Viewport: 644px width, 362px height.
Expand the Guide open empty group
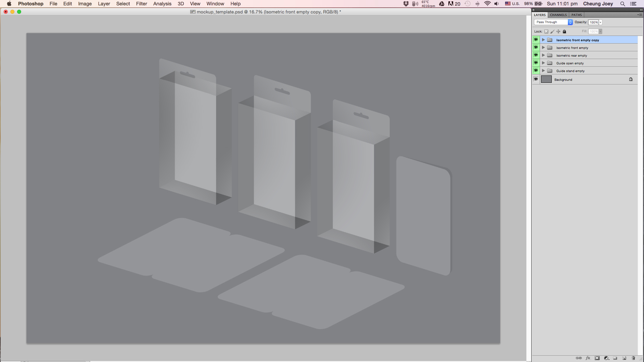point(543,63)
